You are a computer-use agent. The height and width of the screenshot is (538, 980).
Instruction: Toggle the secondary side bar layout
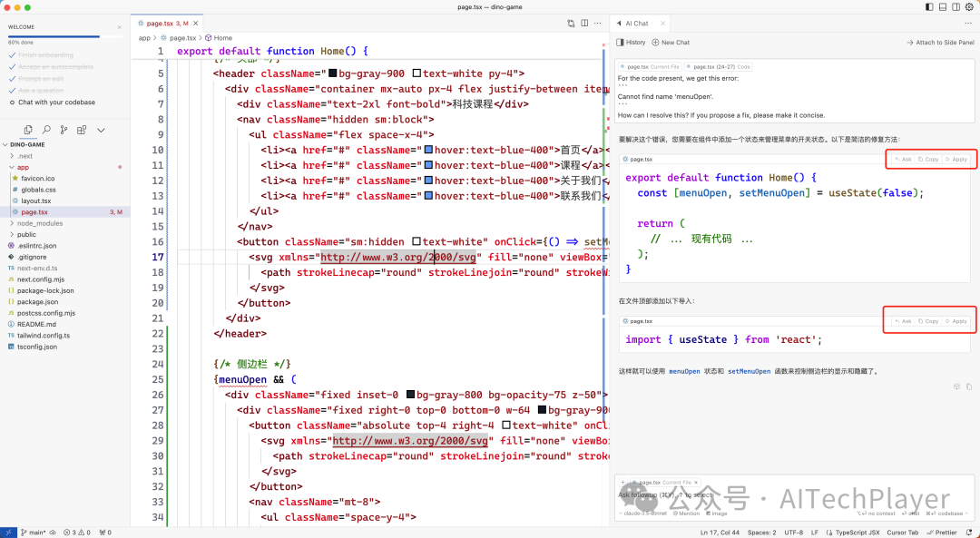click(955, 6)
